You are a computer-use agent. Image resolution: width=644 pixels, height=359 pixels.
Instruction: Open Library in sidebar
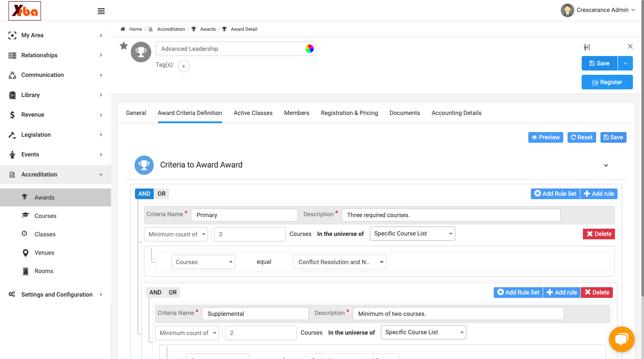(x=56, y=95)
